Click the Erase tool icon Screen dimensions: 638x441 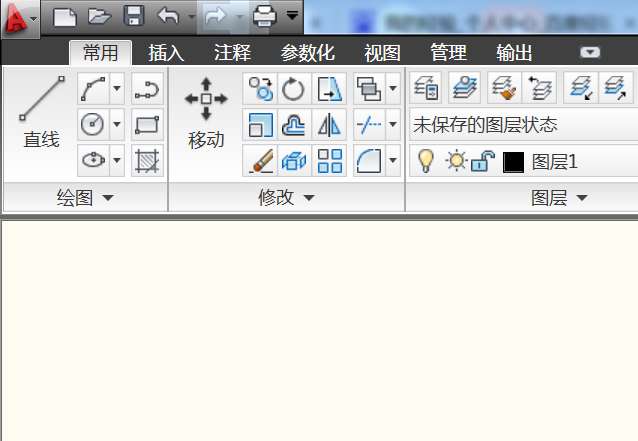[x=260, y=161]
